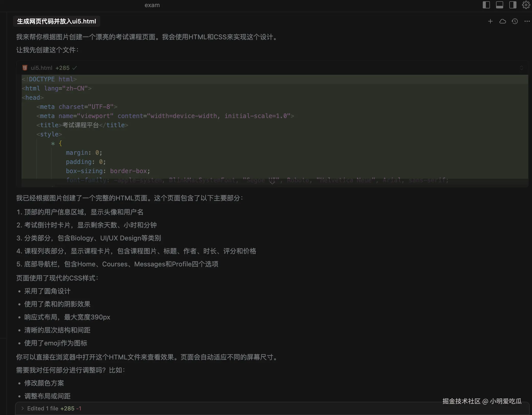Click the Edited 1 file label
Screen dimensions: 532x415
click(43, 408)
